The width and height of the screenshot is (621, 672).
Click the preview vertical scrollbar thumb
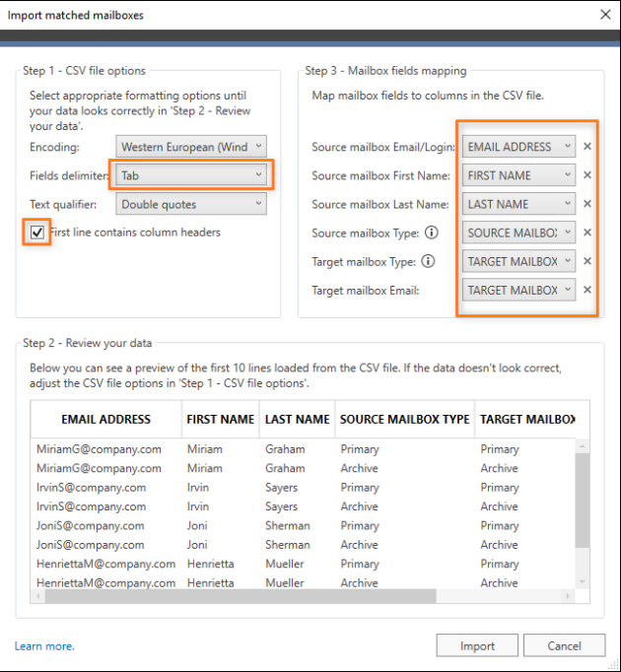(582, 501)
